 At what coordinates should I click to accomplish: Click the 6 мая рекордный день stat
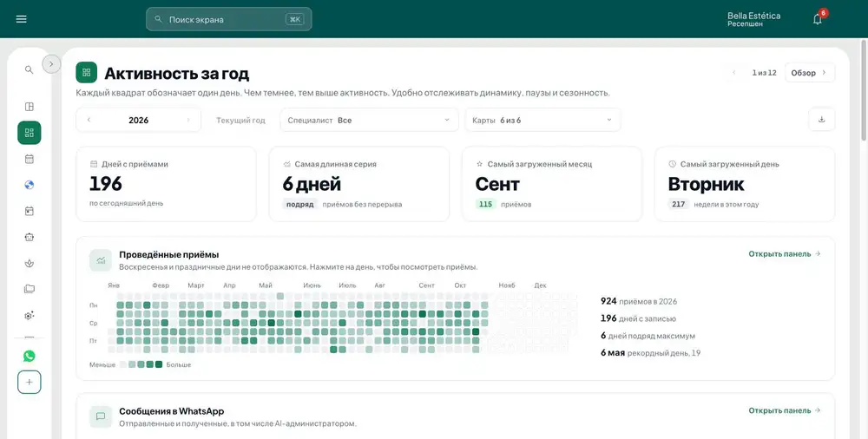click(x=650, y=352)
